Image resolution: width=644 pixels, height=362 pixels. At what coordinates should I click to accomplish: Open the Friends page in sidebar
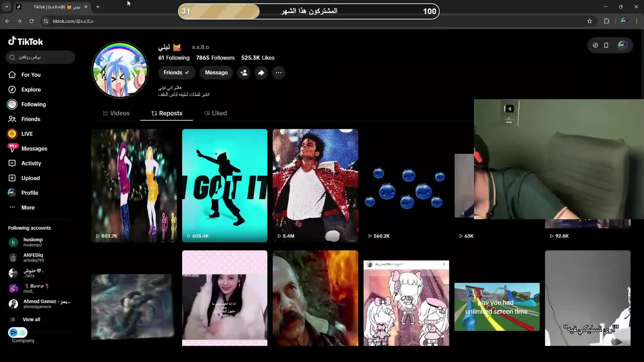point(30,119)
